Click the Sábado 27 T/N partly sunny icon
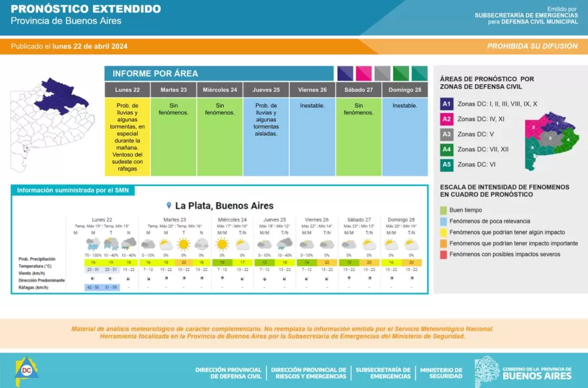The width and height of the screenshot is (588, 388). (x=370, y=245)
